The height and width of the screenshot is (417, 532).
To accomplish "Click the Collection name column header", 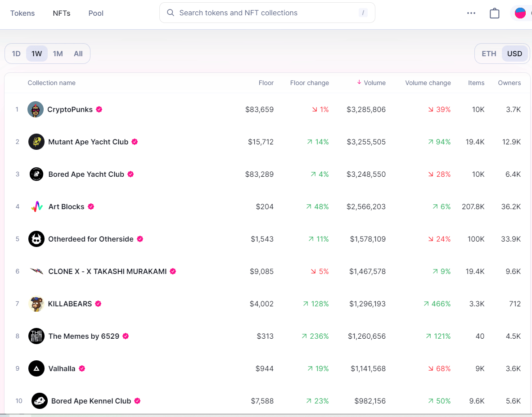I will (52, 83).
